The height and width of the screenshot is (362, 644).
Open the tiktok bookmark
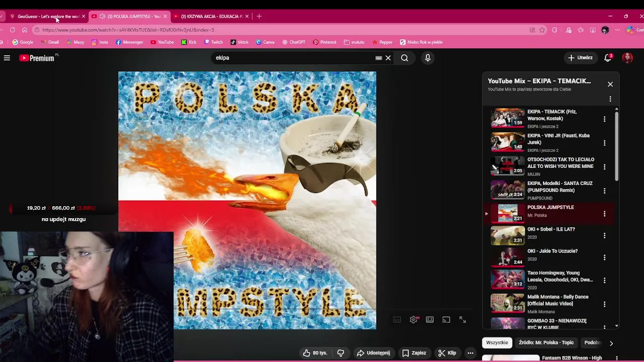[x=239, y=42]
